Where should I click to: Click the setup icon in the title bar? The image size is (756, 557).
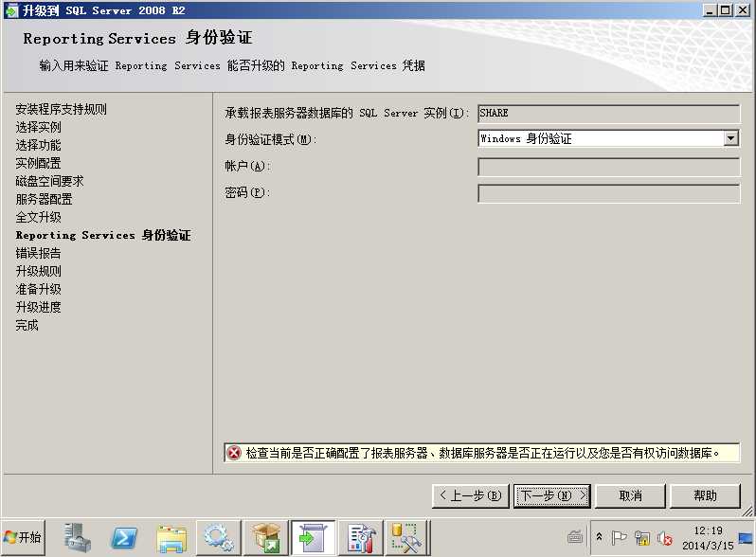tap(11, 10)
